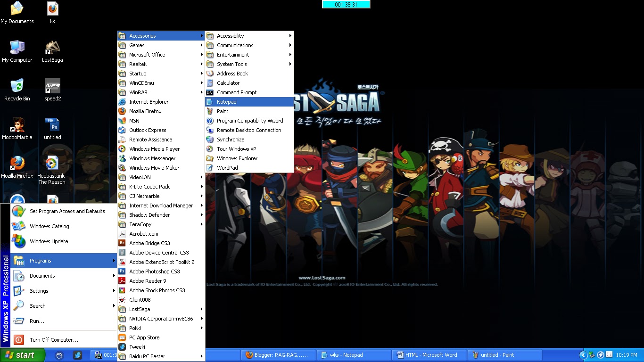Expand the Accessibility submenu
The height and width of the screenshot is (362, 644).
pyautogui.click(x=249, y=36)
